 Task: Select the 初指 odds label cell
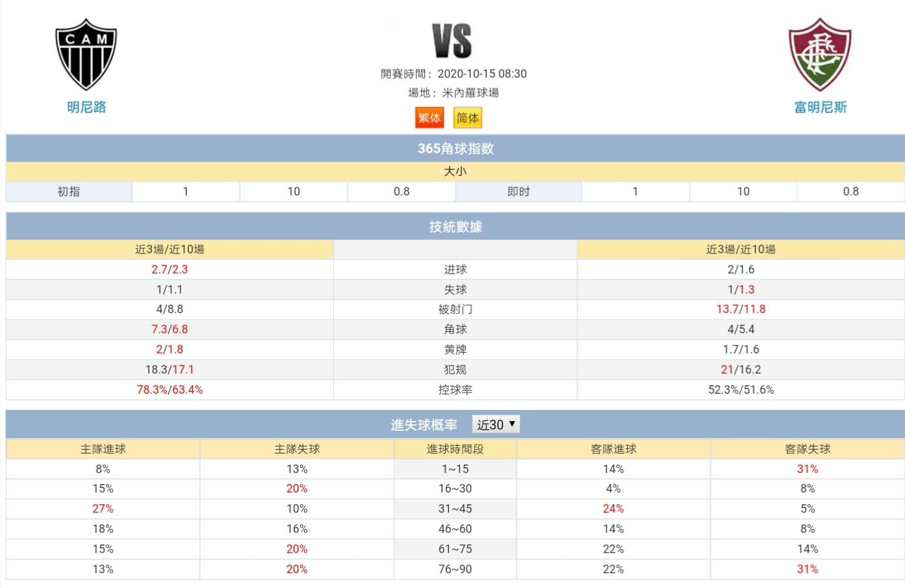click(69, 192)
